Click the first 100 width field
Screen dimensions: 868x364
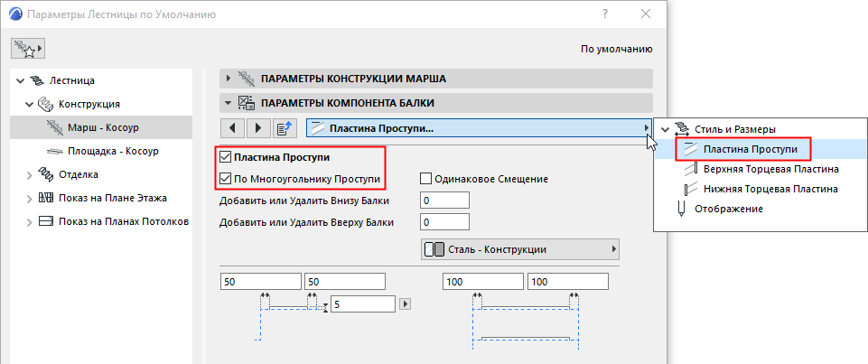point(483,282)
